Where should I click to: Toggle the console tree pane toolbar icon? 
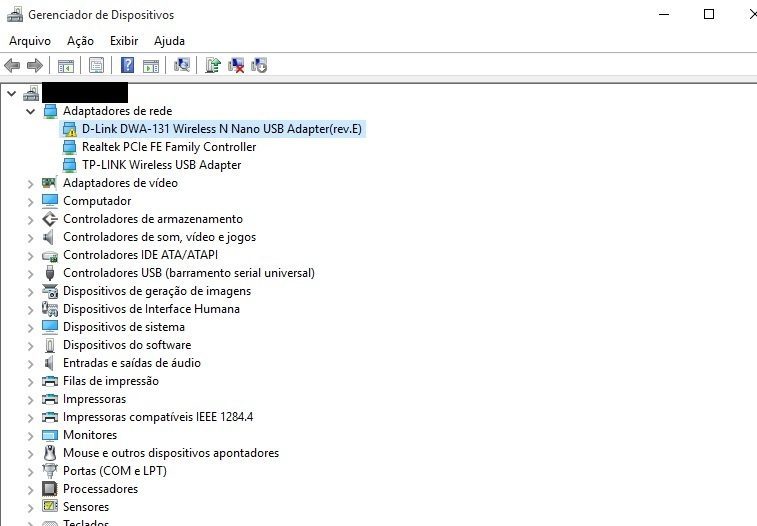(x=66, y=65)
